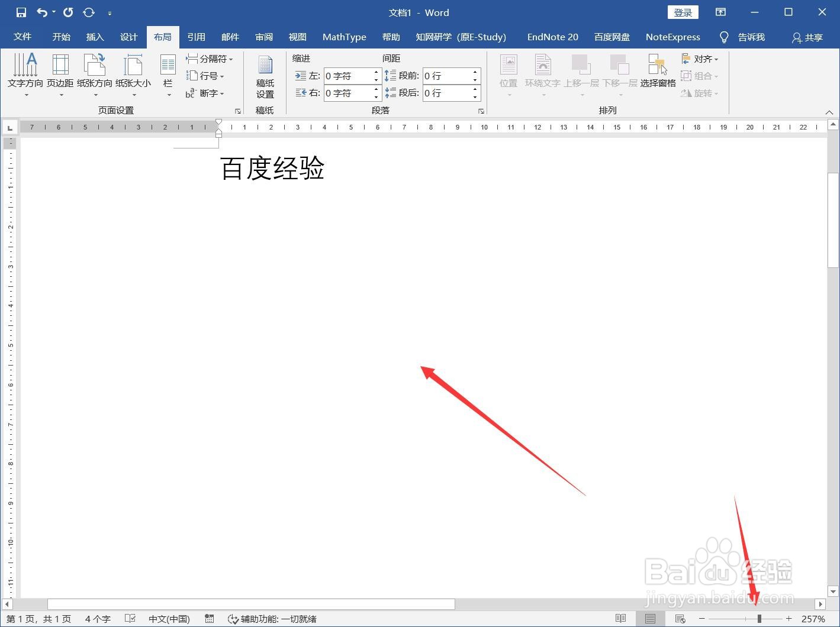
Task: Switch to the MathType tab
Action: (x=345, y=37)
